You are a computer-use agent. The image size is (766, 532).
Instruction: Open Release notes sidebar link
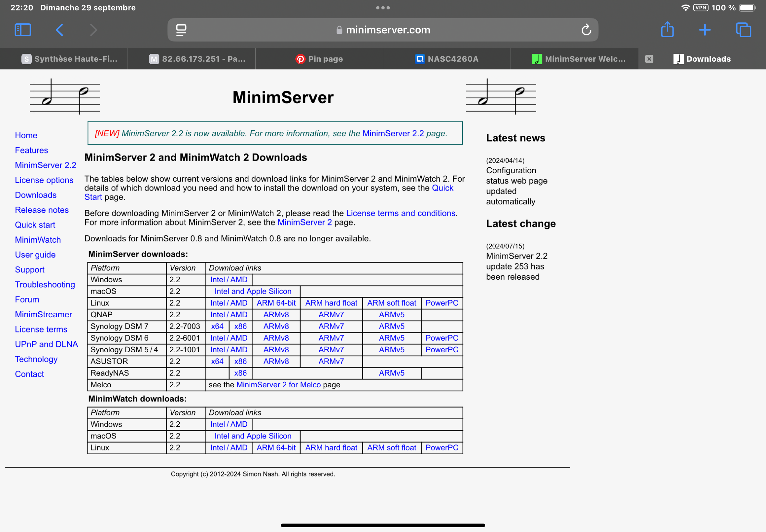point(42,210)
